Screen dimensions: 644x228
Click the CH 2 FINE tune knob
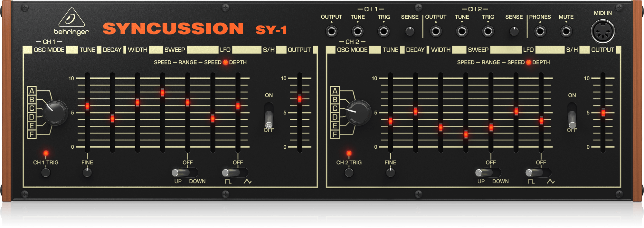(x=390, y=173)
